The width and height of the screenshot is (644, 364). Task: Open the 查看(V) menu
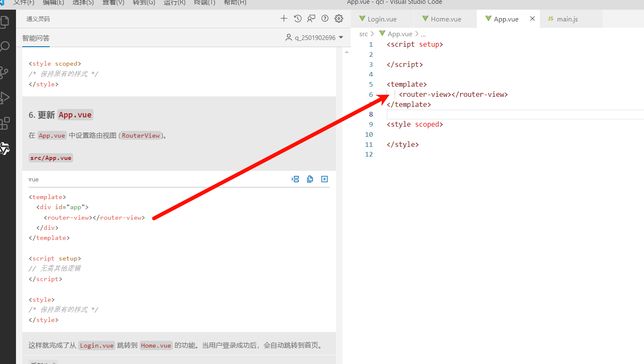[x=113, y=3]
